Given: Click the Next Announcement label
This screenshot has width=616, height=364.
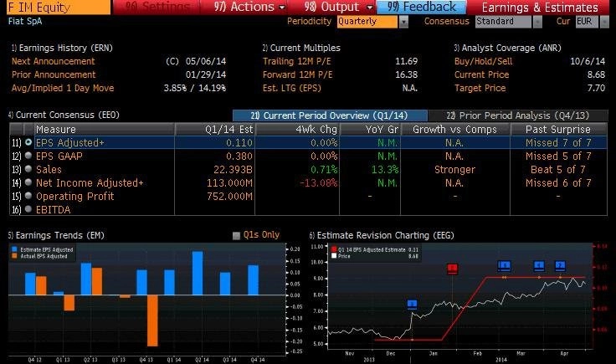Looking at the screenshot, I should [53, 61].
